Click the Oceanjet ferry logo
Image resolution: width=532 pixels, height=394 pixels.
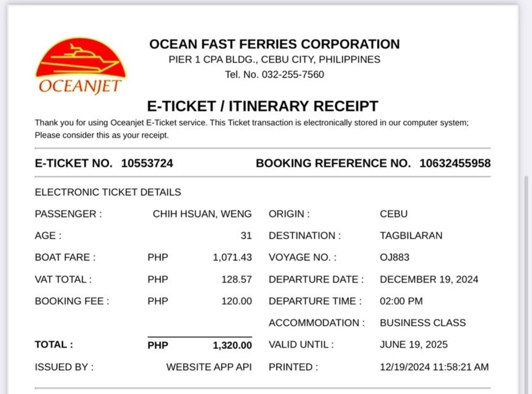click(x=81, y=66)
